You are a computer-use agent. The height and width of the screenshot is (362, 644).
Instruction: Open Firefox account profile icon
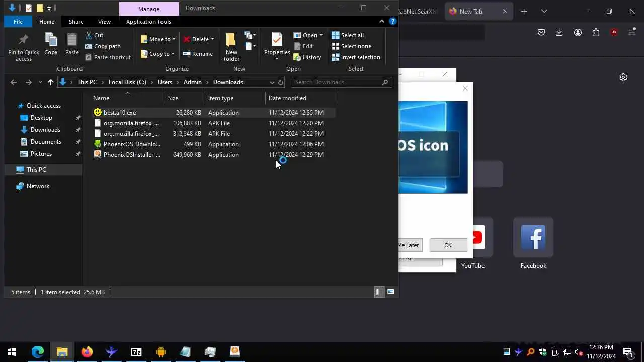click(x=578, y=32)
